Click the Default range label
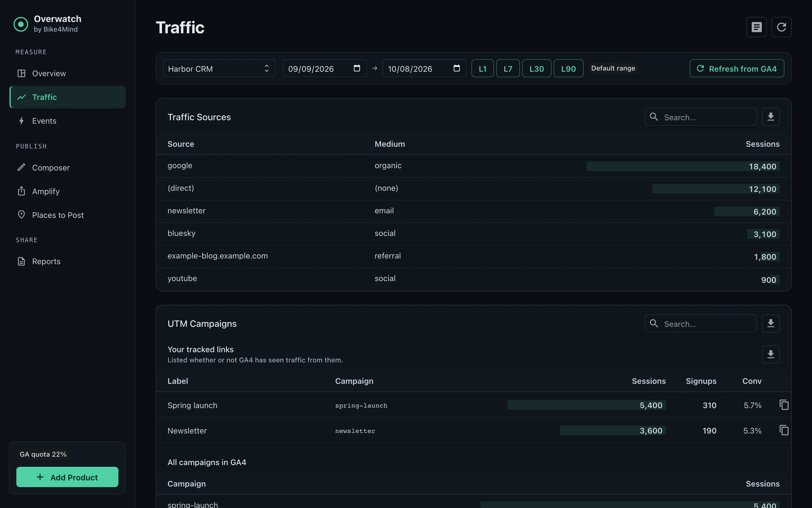The image size is (812, 508). [x=613, y=68]
